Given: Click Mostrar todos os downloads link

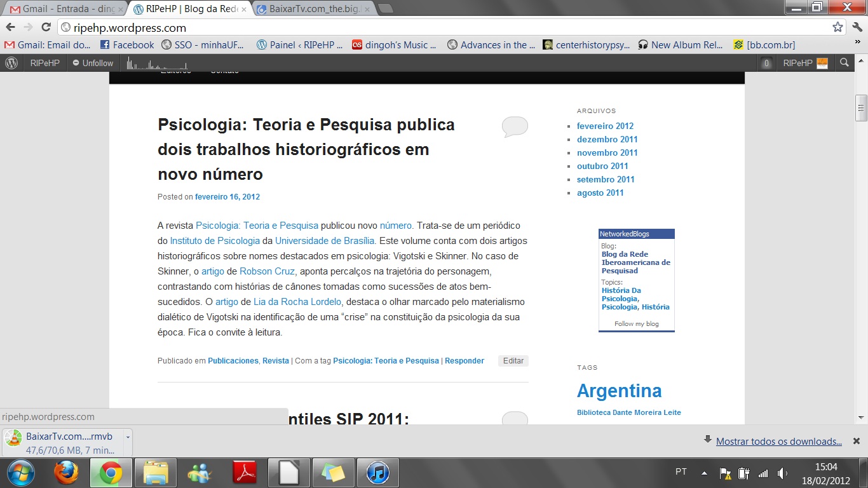Looking at the screenshot, I should [x=778, y=442].
